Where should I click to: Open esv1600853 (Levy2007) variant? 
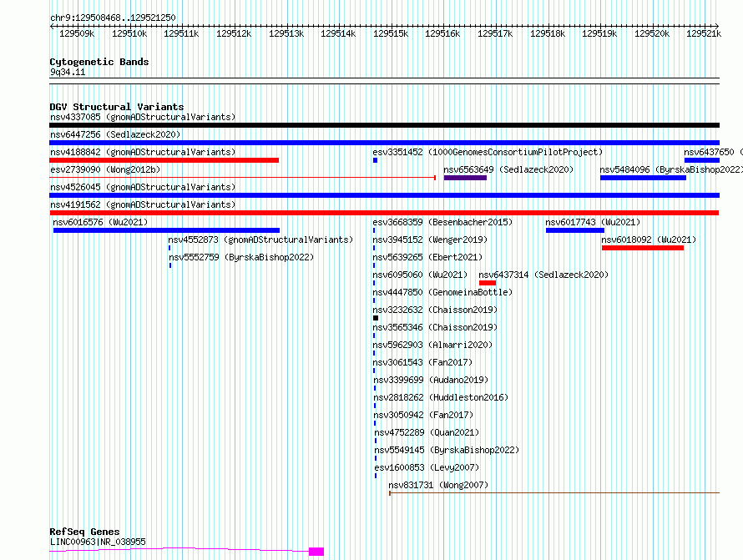tap(427, 467)
